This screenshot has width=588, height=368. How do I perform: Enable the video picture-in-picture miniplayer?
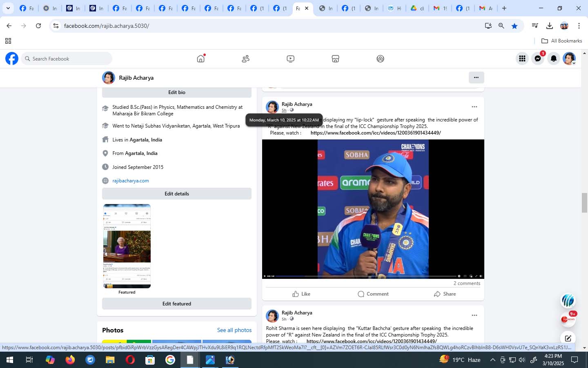coord(471,276)
